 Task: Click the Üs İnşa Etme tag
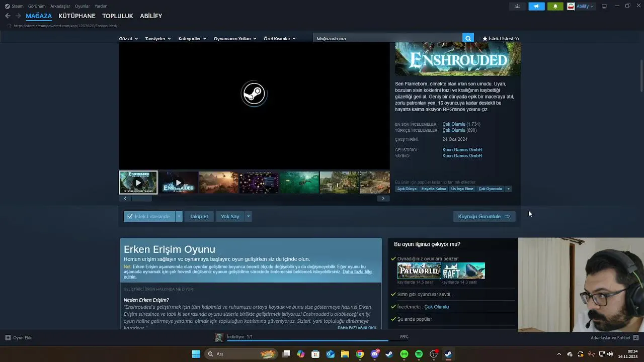pyautogui.click(x=462, y=189)
